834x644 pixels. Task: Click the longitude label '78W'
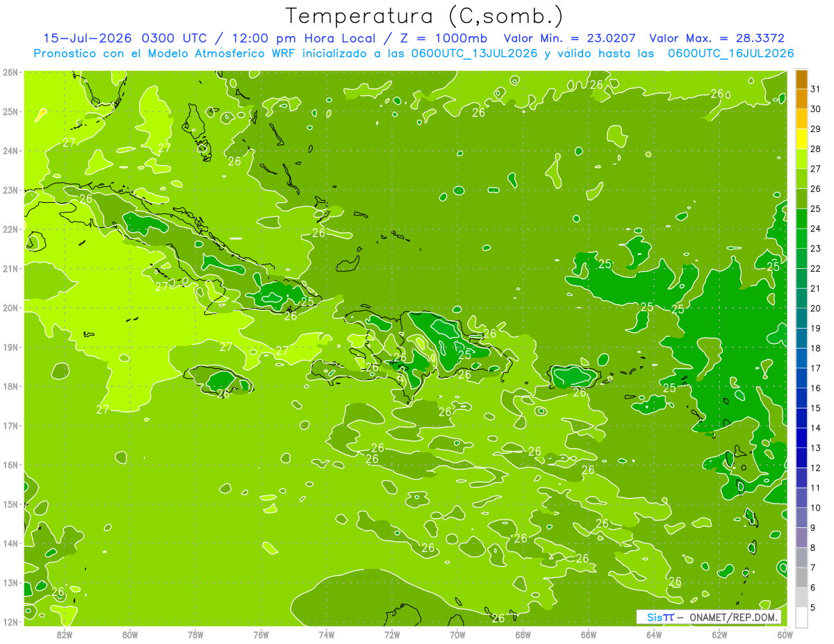click(x=195, y=634)
